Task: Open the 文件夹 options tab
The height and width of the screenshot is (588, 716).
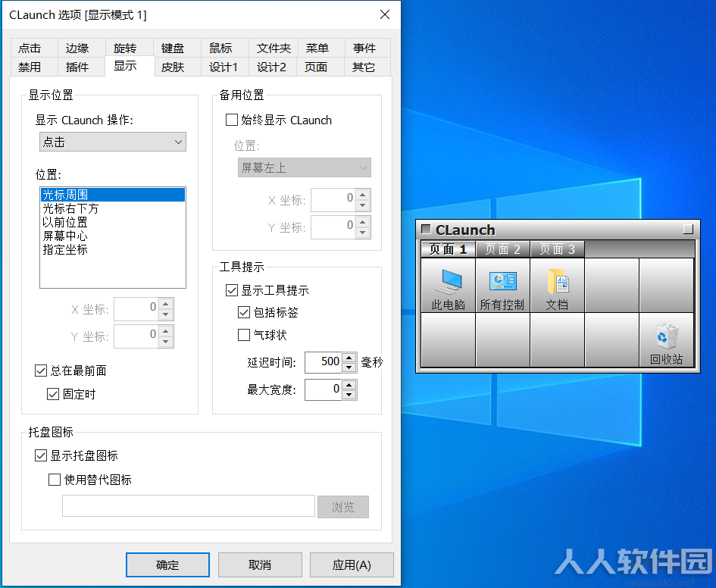Action: click(x=274, y=48)
